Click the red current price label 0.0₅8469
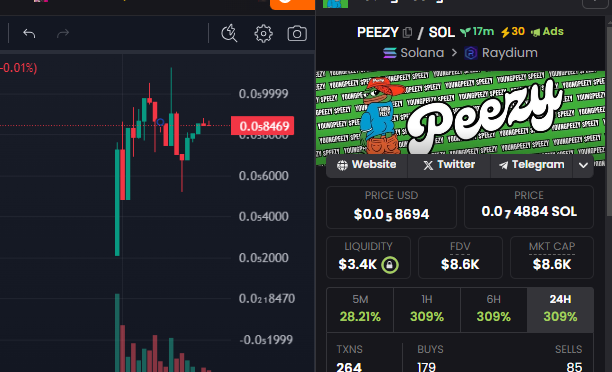612x372 pixels. (x=263, y=126)
